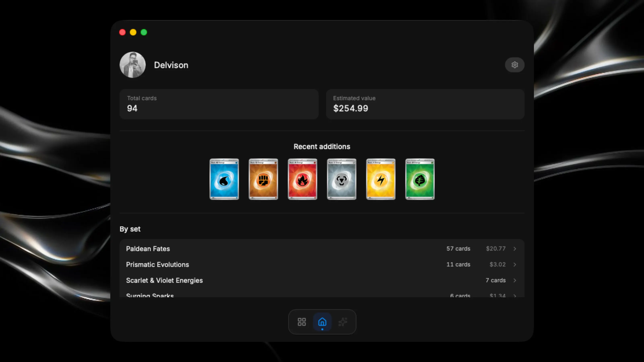Click the Total cards stat tile

pyautogui.click(x=219, y=104)
